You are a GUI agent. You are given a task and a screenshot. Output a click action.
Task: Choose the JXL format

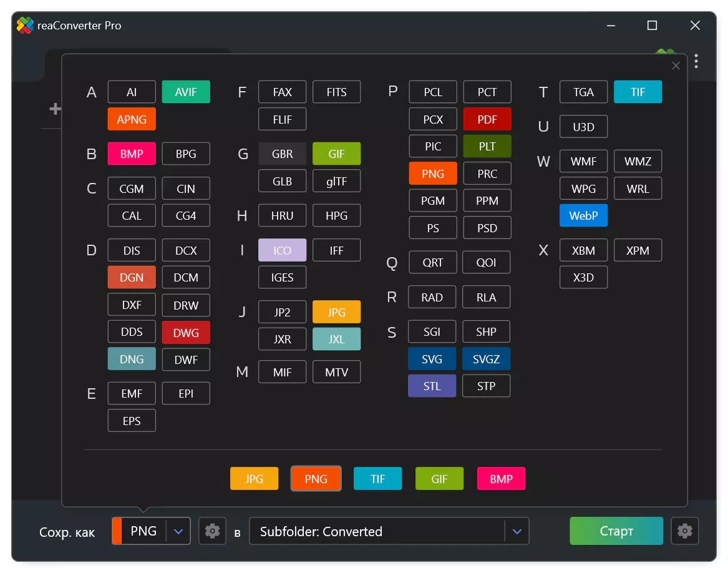[337, 340]
